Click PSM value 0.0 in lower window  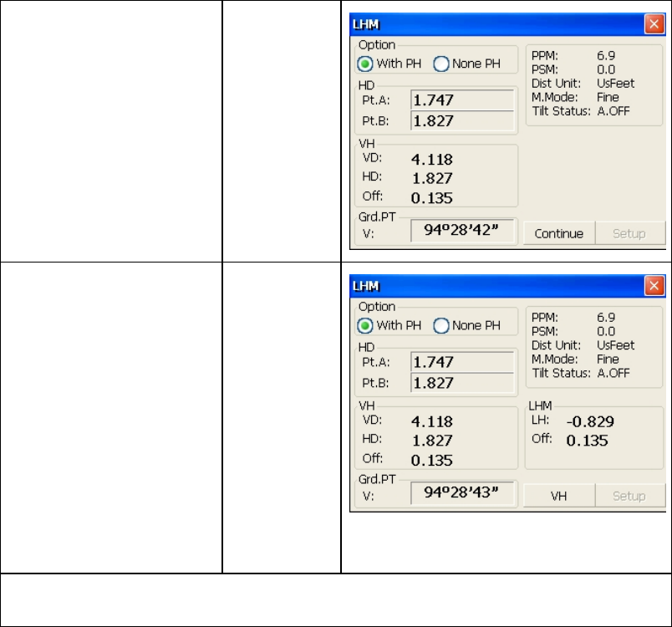(606, 331)
